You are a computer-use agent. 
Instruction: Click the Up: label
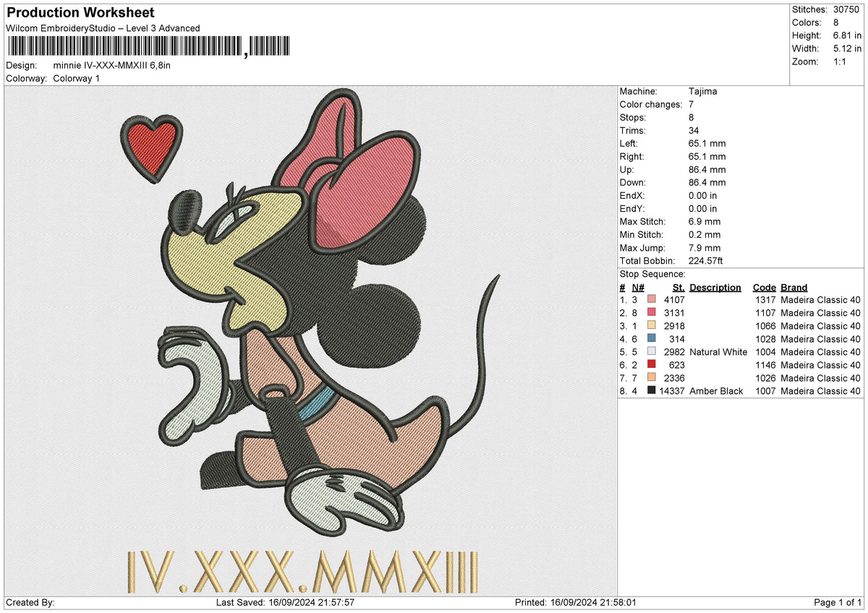tap(628, 170)
